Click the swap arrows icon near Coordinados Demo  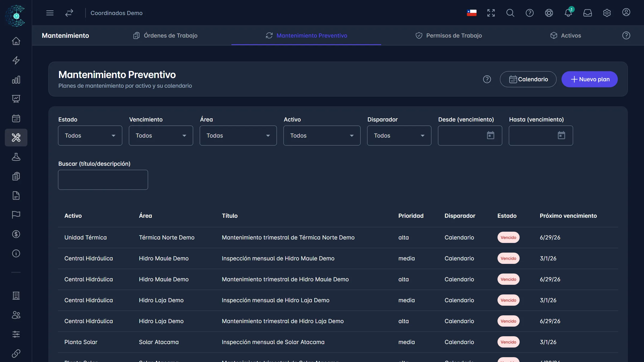(x=69, y=13)
